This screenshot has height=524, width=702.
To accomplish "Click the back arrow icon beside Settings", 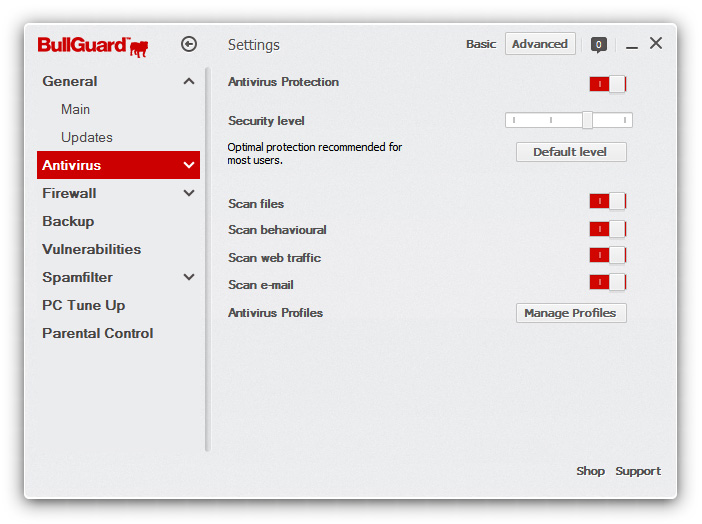I will (x=189, y=44).
